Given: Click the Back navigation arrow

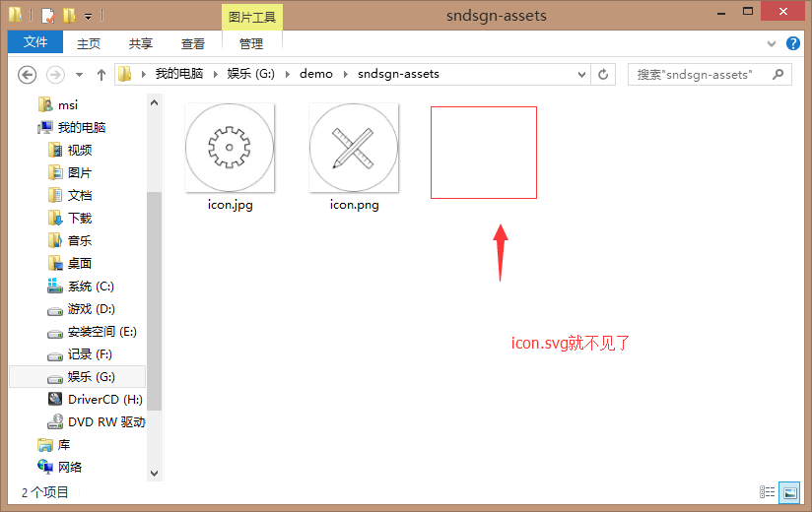Looking at the screenshot, I should tap(27, 75).
